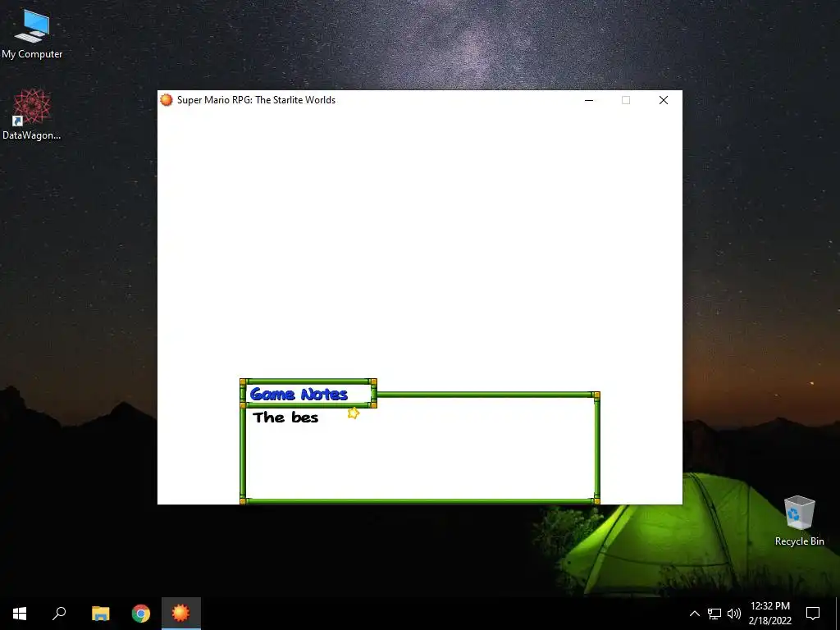Image resolution: width=840 pixels, height=630 pixels.
Task: Open the My Computer desktop icon
Action: pos(32,33)
